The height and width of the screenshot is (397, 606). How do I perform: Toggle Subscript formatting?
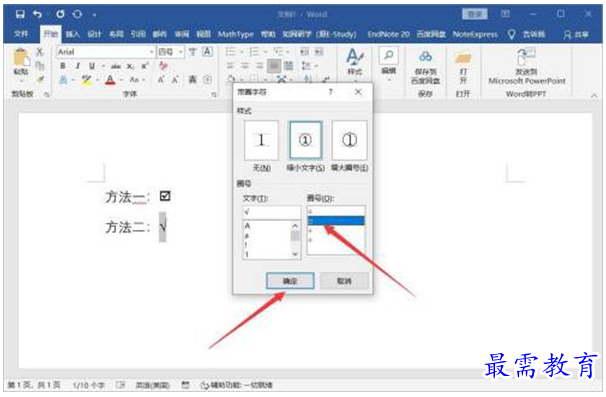(x=131, y=66)
